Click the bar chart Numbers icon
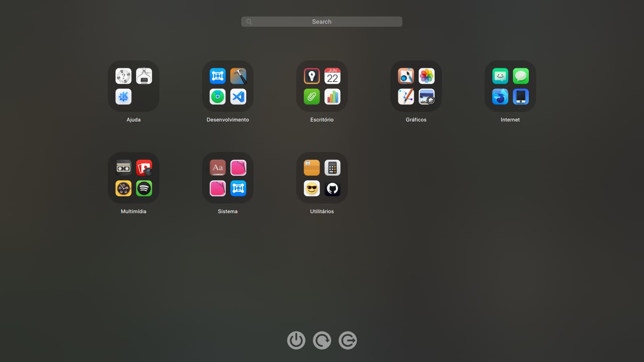Viewport: 644px width, 362px height. pos(332,97)
